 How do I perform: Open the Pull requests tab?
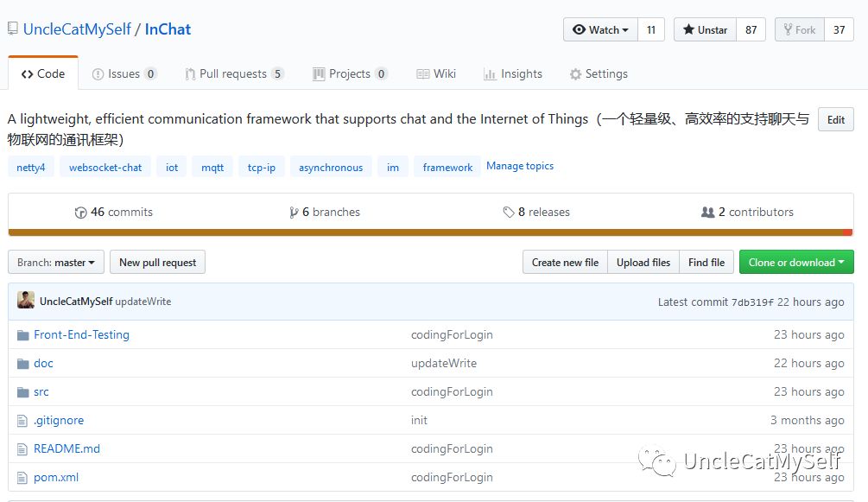235,73
